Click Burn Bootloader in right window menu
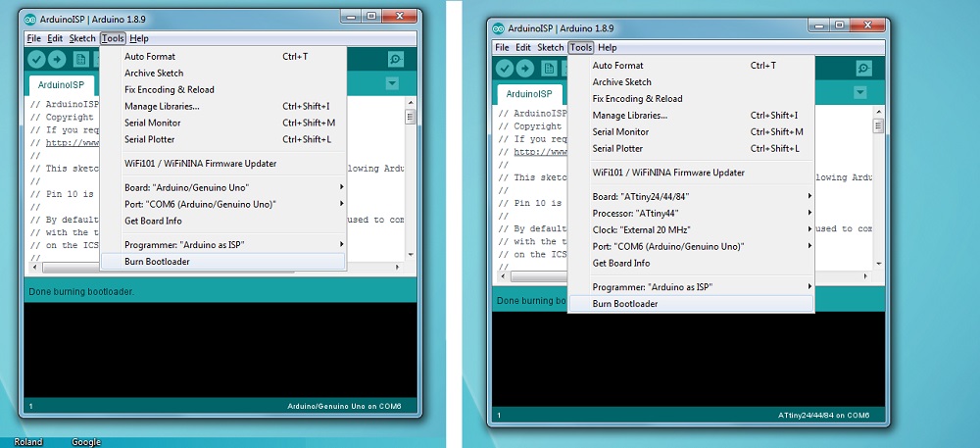This screenshot has height=448, width=980. click(691, 304)
